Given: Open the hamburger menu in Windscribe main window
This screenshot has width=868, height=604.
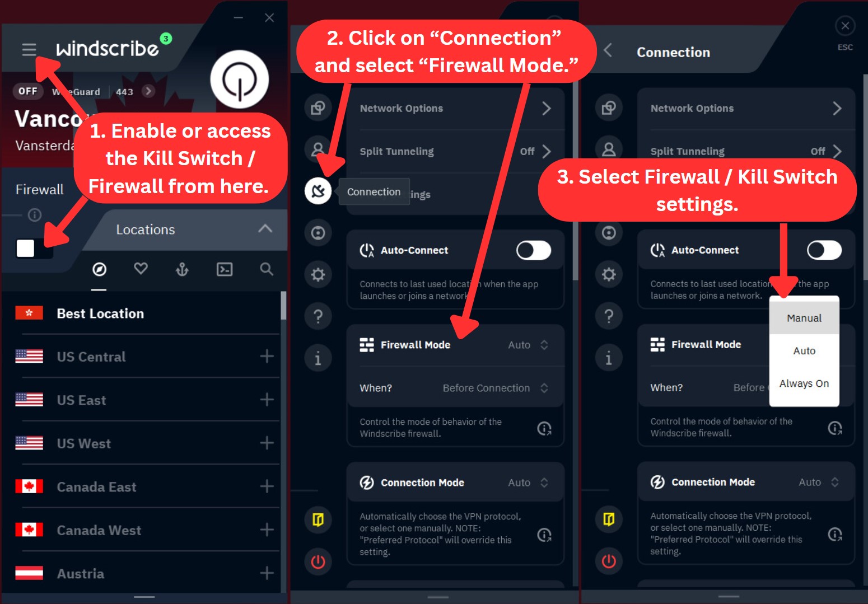Looking at the screenshot, I should pyautogui.click(x=29, y=49).
